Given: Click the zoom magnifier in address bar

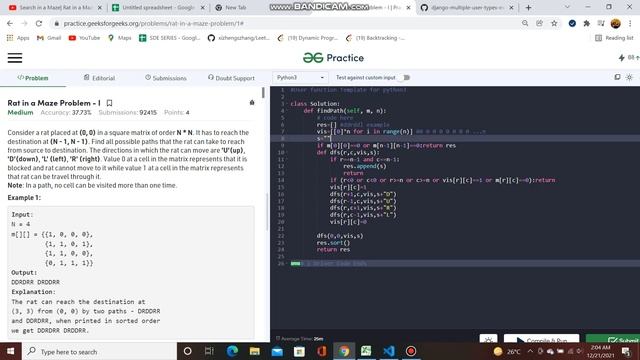Looking at the screenshot, I should point(525,24).
